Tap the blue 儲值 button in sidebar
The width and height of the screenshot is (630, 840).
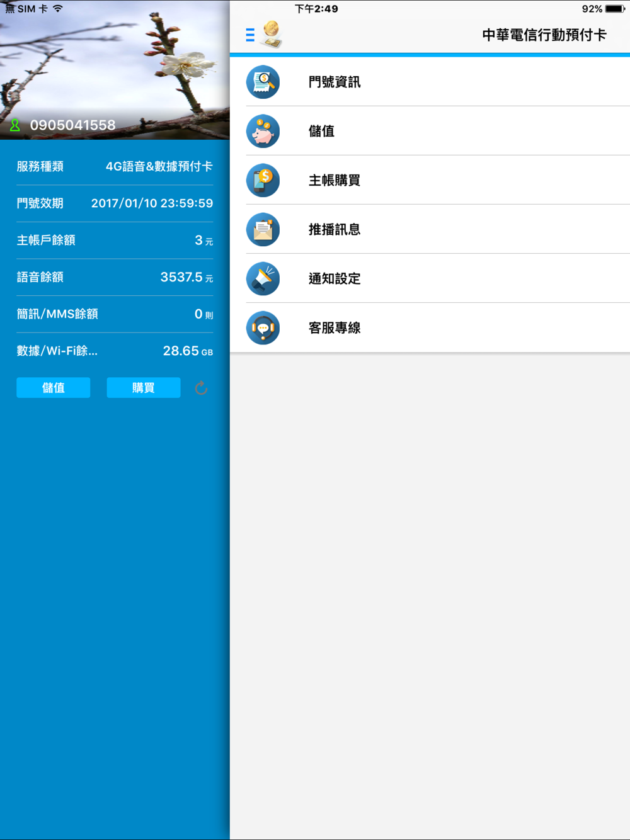pos(54,388)
